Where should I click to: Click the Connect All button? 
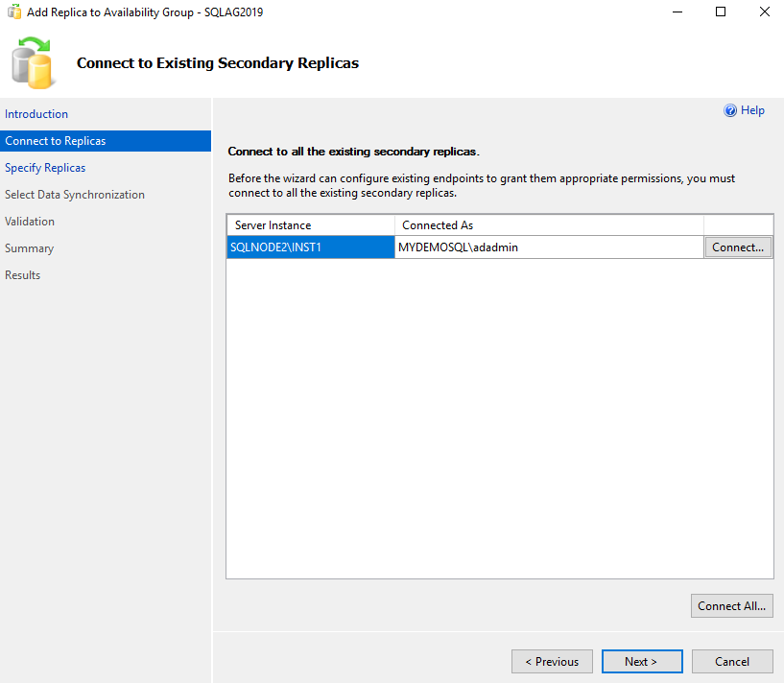click(731, 605)
